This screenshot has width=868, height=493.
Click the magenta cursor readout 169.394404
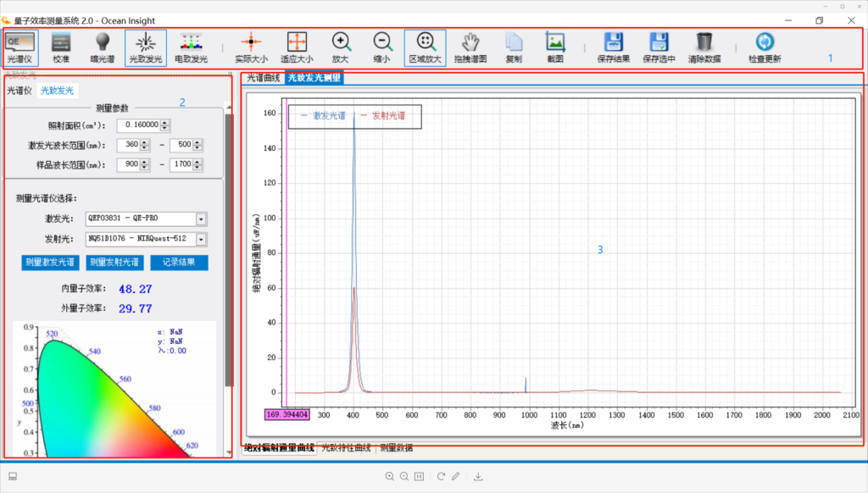coord(287,414)
